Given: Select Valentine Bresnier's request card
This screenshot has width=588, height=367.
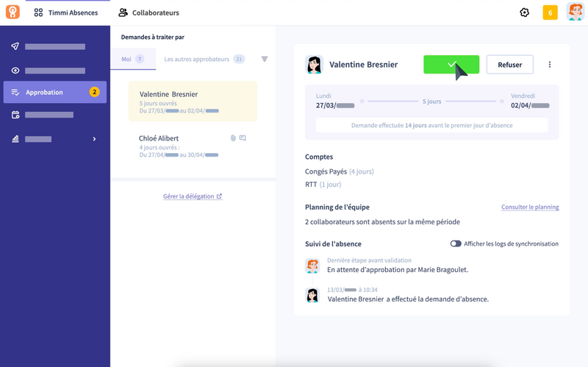Looking at the screenshot, I should pyautogui.click(x=193, y=101).
